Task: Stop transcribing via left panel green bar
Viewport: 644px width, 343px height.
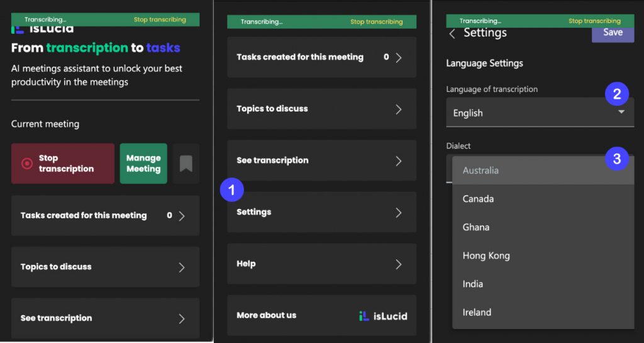Action: 160,20
